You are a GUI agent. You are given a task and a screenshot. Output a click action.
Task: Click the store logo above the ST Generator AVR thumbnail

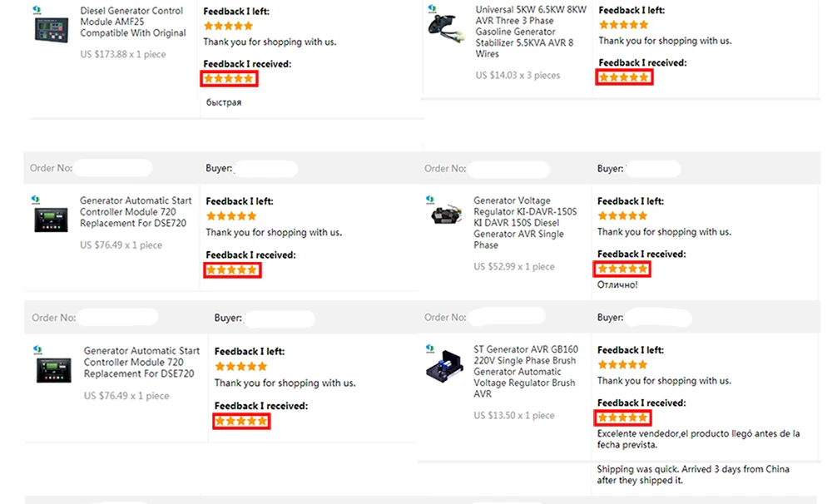430,349
